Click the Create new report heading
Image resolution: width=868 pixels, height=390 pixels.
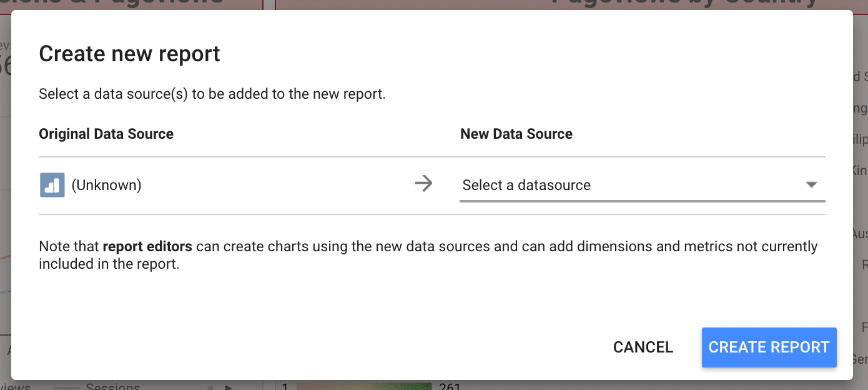point(130,54)
